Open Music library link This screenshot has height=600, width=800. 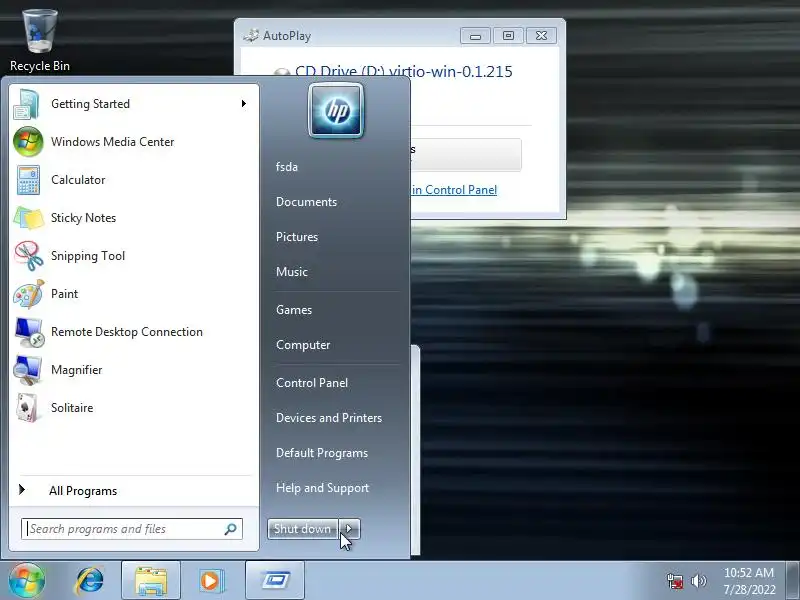[x=292, y=272]
